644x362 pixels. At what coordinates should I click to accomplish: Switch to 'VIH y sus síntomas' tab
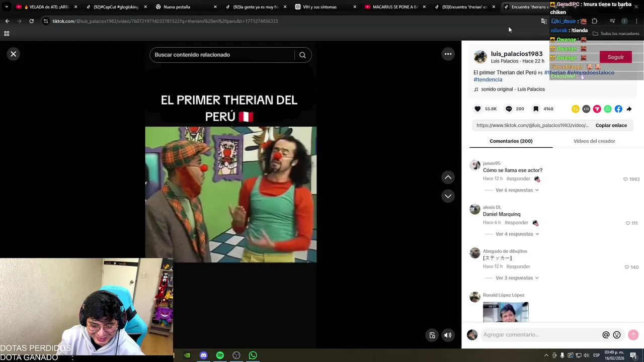click(x=326, y=7)
